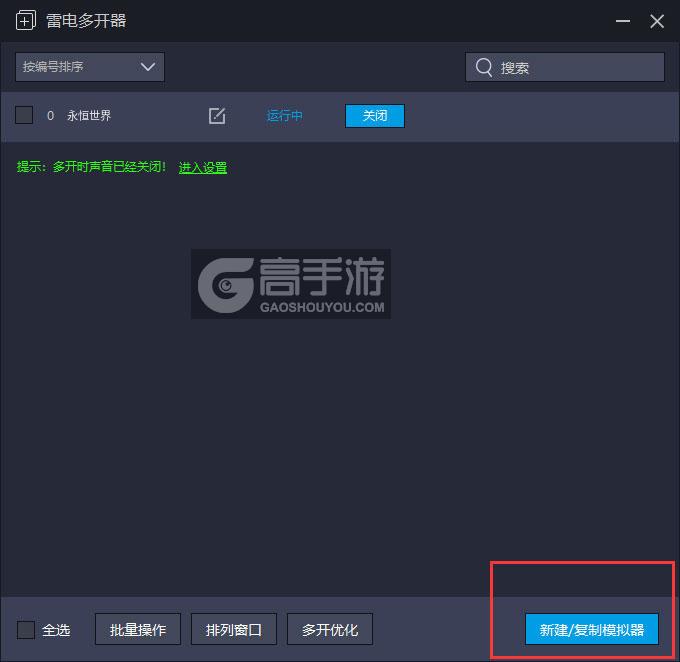Click 新建/复制模拟器 button
Image resolution: width=680 pixels, height=662 pixels.
tap(592, 629)
